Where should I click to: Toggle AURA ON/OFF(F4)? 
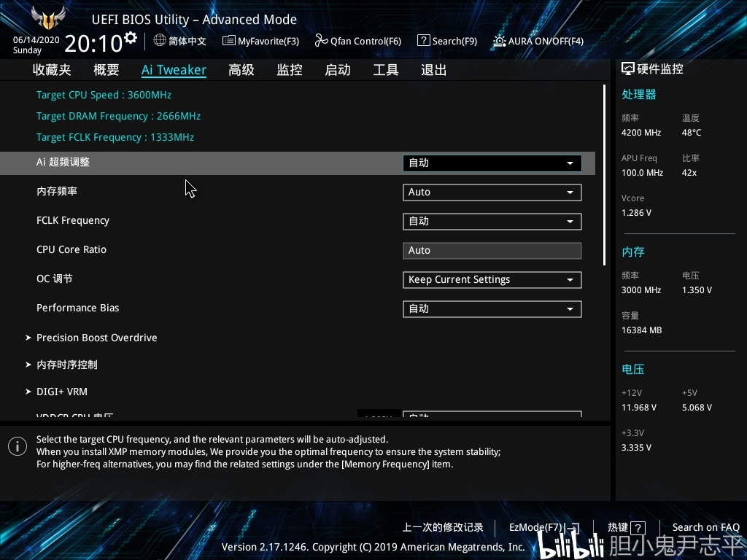coord(538,41)
